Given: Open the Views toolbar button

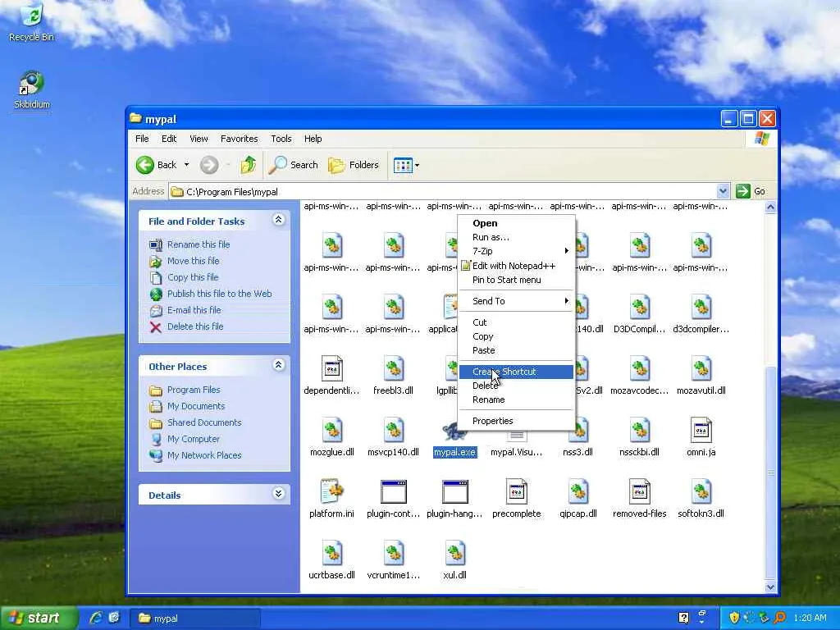Looking at the screenshot, I should click(x=403, y=165).
